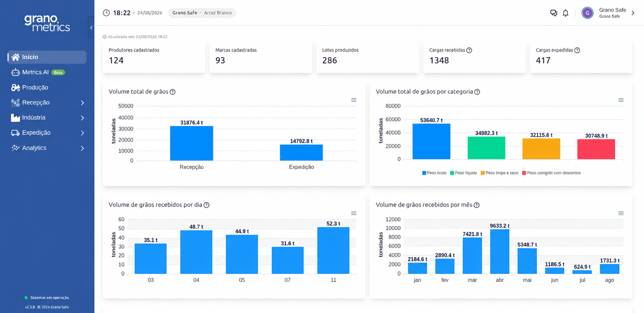Image resolution: width=644 pixels, height=313 pixels.
Task: Open Analytics menu item
Action: [47, 148]
